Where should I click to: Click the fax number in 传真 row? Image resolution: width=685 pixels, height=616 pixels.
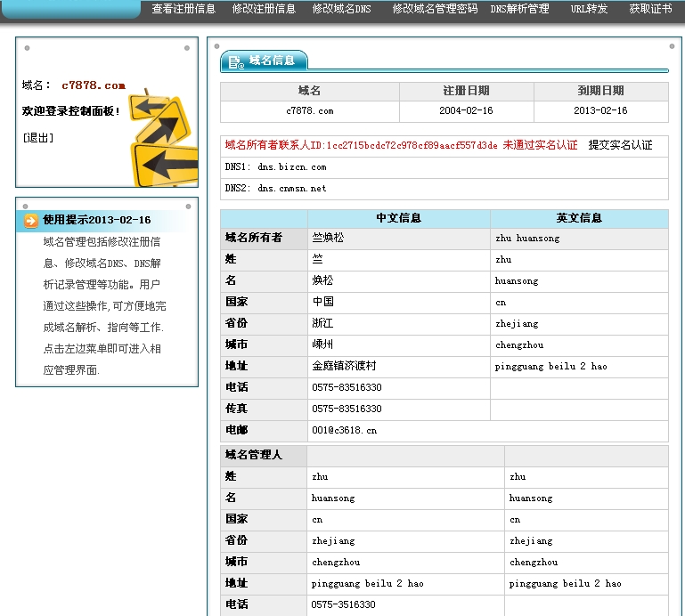(347, 409)
